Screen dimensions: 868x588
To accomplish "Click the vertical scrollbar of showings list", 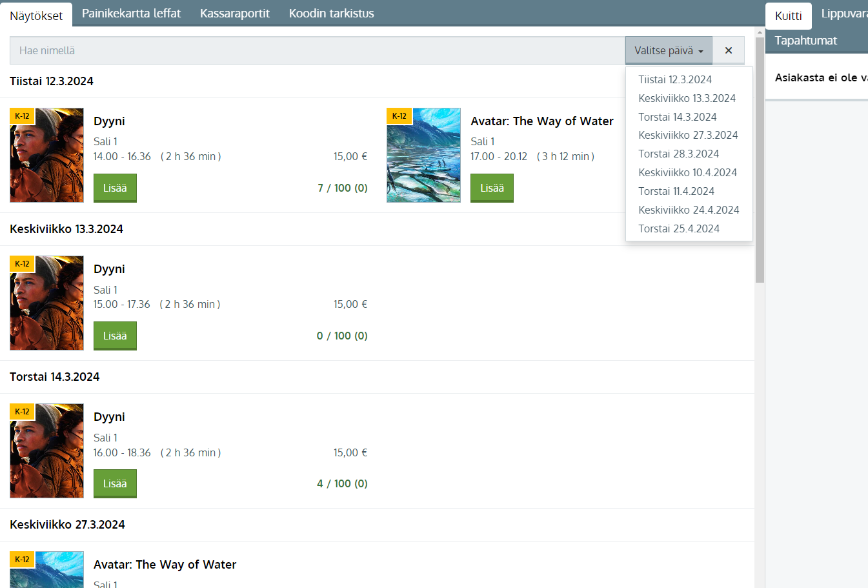I will [x=760, y=194].
